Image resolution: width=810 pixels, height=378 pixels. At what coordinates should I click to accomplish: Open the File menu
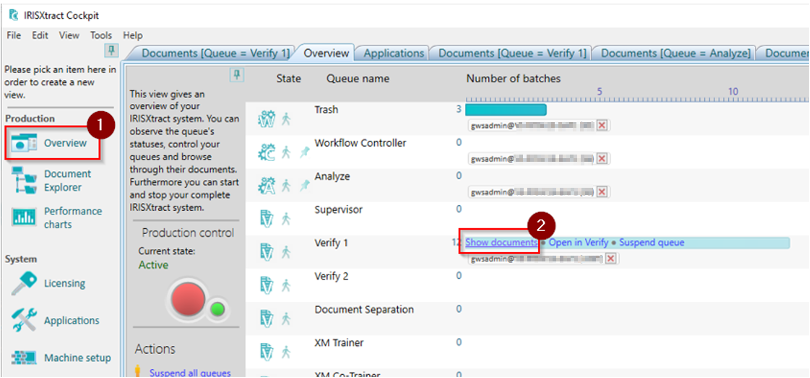pyautogui.click(x=14, y=36)
